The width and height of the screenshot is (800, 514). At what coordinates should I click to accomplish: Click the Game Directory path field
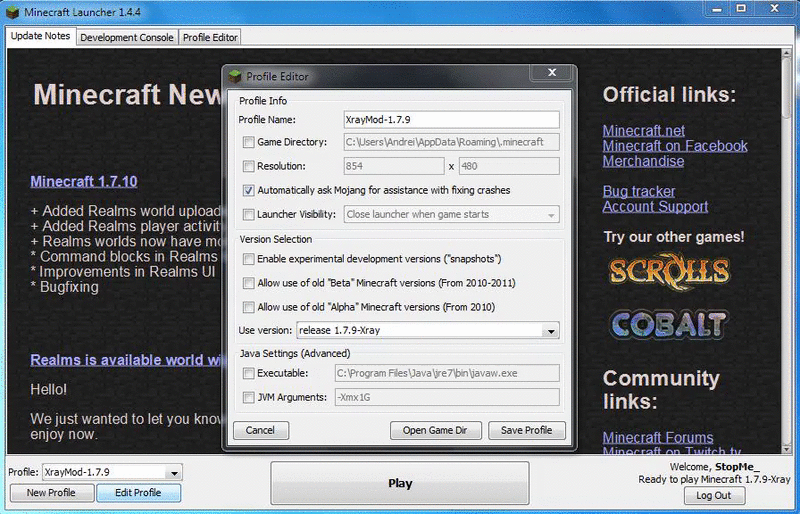click(452, 142)
